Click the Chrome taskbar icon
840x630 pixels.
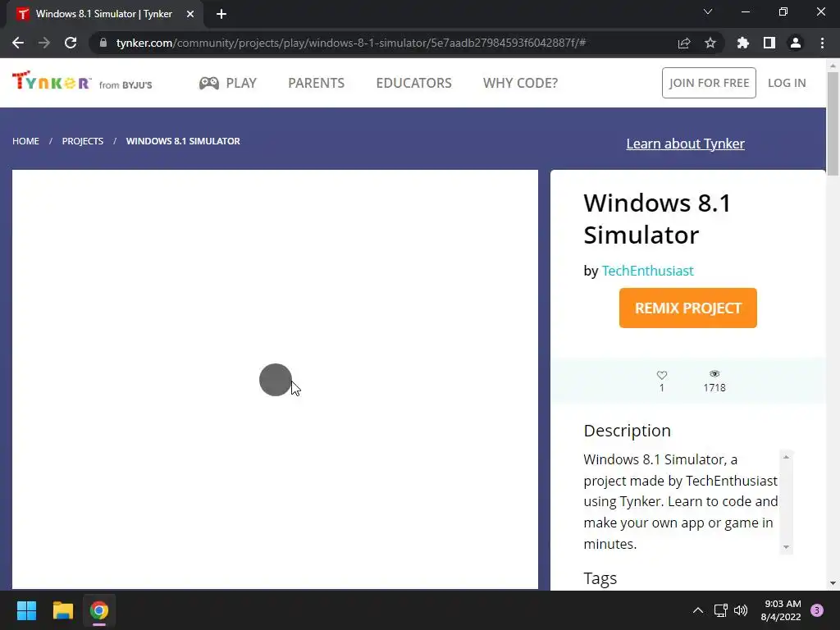[99, 610]
